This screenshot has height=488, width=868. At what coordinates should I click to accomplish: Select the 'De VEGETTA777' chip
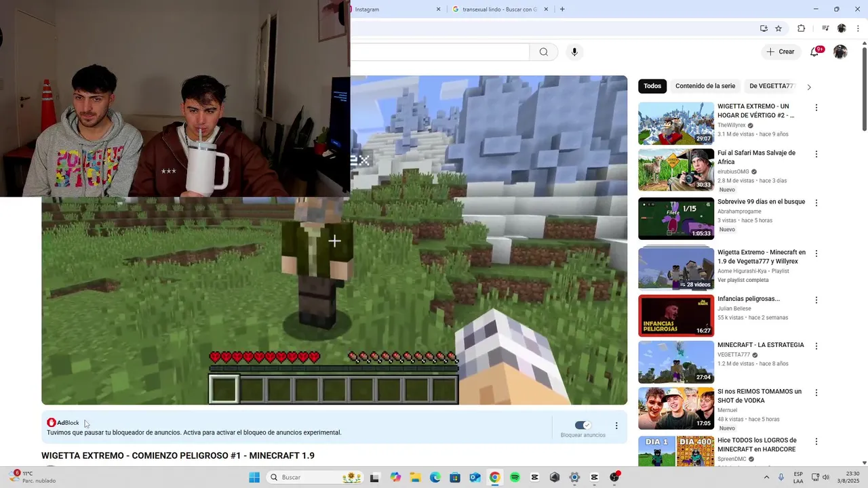tap(771, 86)
